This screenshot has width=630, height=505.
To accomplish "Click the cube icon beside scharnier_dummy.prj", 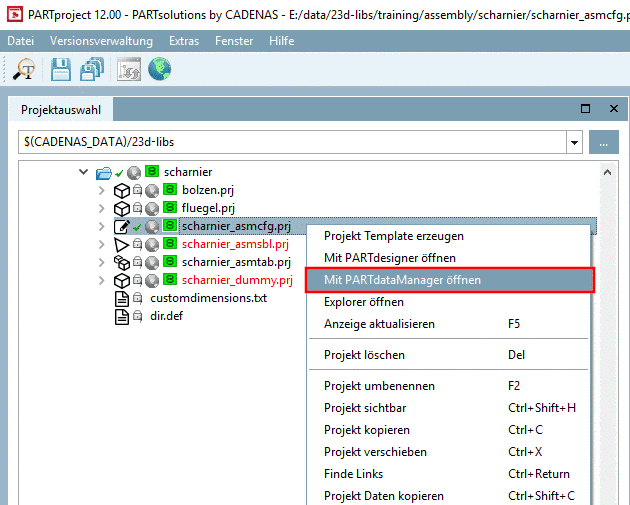I will 122,281.
